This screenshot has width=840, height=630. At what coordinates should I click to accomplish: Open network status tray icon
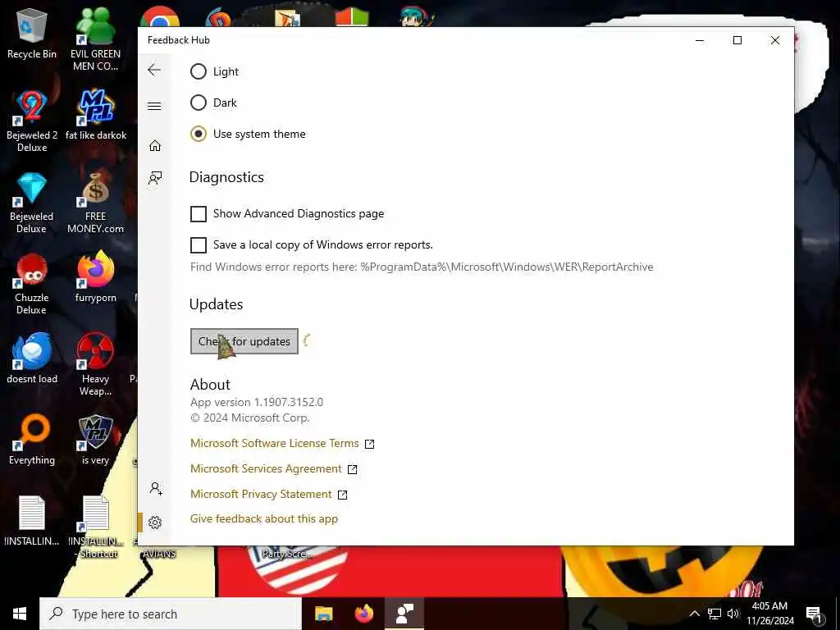(714, 614)
